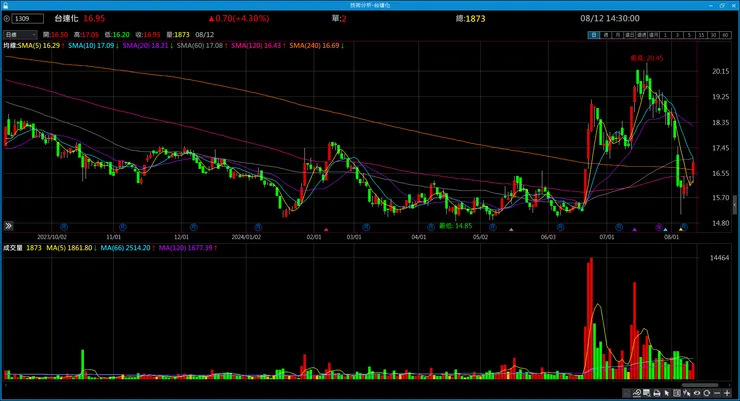Screen dimensions: 740x401
Task: Click the magenta triangle marker after 07/01
Action: click(635, 229)
